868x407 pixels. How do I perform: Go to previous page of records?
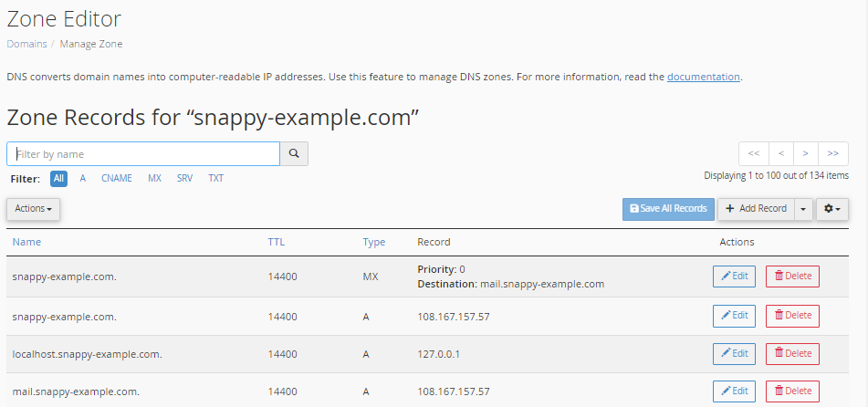point(780,153)
